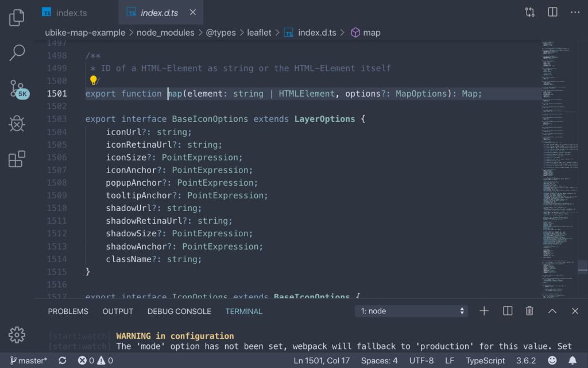This screenshot has width=588, height=368.
Task: Click node_modules in the breadcrumb
Action: pyautogui.click(x=165, y=33)
